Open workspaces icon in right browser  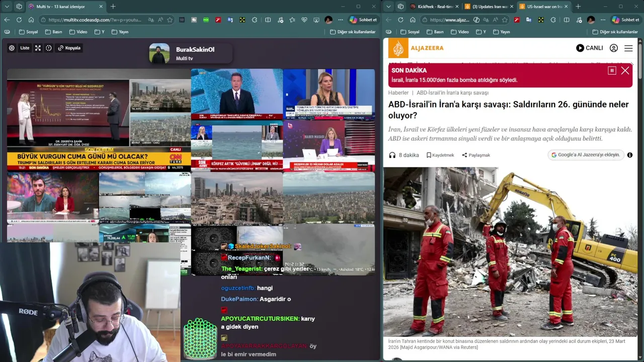pos(400,7)
